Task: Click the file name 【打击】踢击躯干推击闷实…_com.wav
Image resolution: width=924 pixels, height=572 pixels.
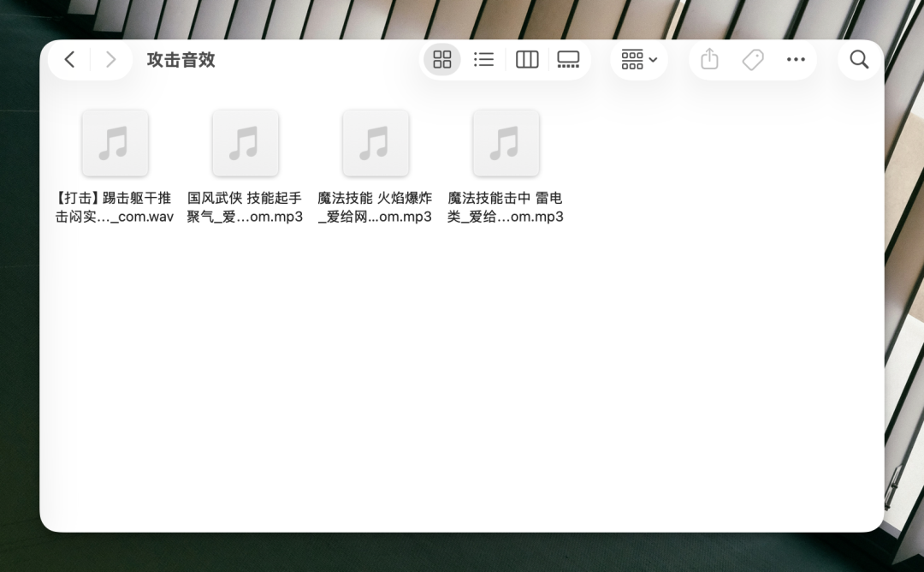Action: point(115,207)
